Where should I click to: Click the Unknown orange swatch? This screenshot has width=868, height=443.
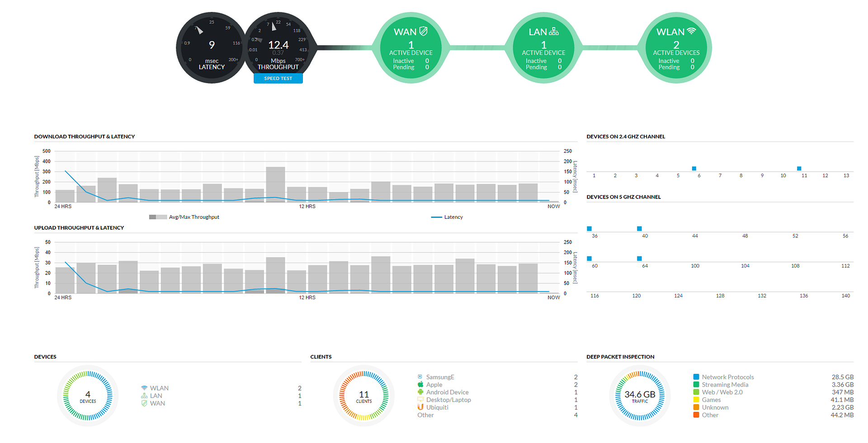(696, 407)
